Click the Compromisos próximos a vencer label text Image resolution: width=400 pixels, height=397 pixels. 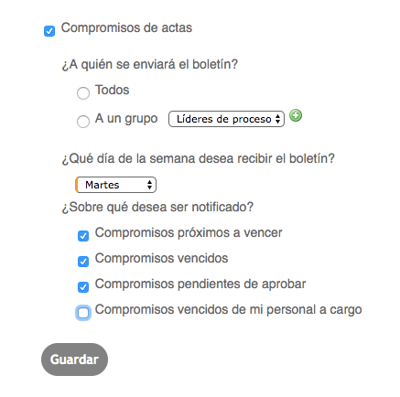click(189, 233)
